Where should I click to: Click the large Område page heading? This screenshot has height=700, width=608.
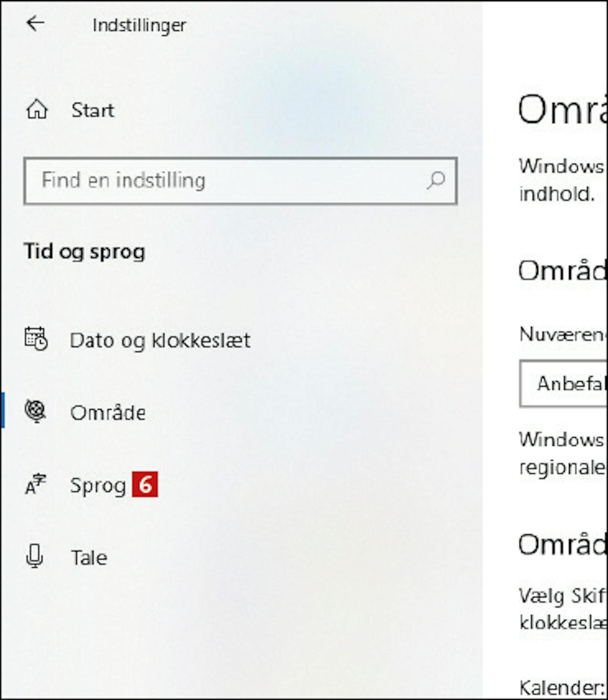pyautogui.click(x=563, y=109)
